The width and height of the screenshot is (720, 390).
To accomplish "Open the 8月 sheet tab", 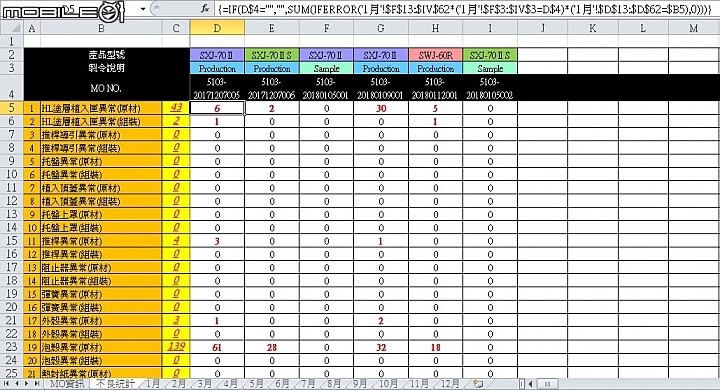I will 334,384.
